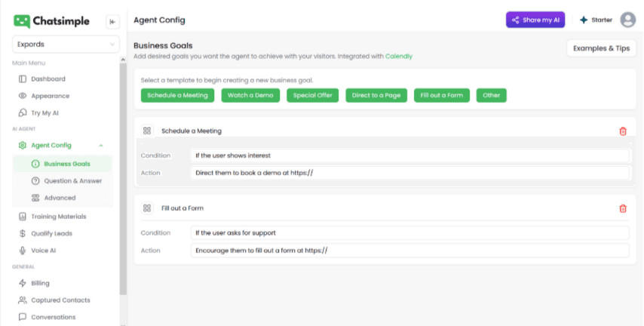Open Voice AI menu label
644x326 pixels.
tap(44, 251)
